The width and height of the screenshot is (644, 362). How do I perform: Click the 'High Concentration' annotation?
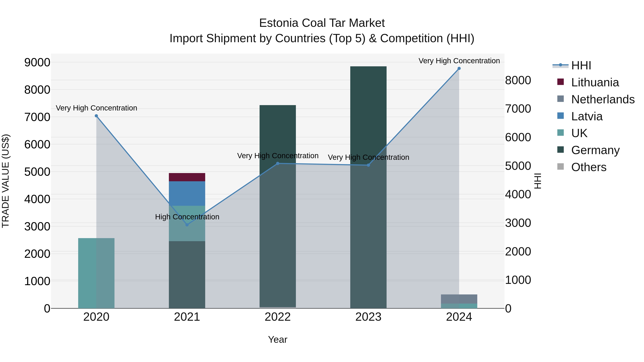click(187, 217)
